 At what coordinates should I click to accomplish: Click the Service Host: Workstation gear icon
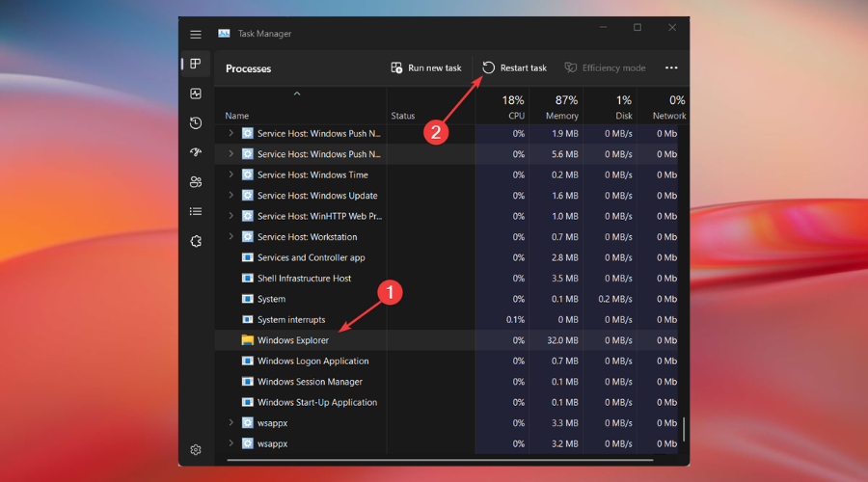248,237
